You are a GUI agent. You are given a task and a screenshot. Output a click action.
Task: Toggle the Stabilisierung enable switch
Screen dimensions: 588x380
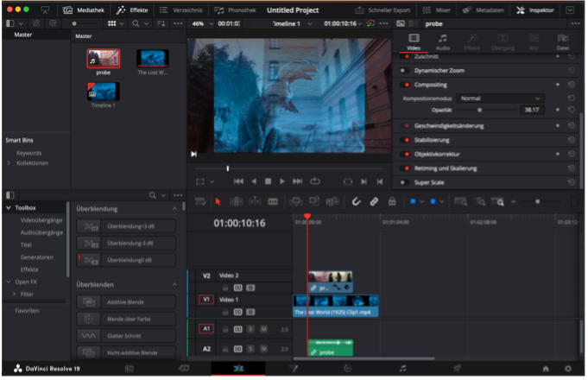[405, 140]
